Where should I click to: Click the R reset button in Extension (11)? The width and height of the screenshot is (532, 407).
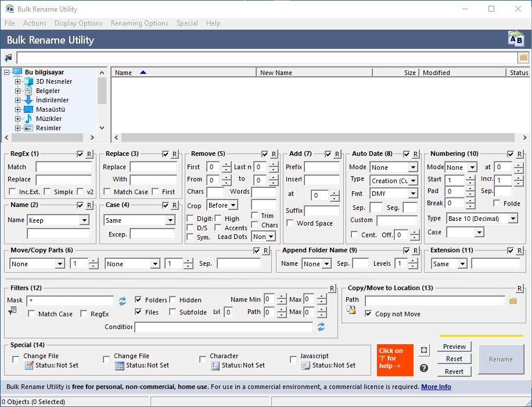click(519, 251)
